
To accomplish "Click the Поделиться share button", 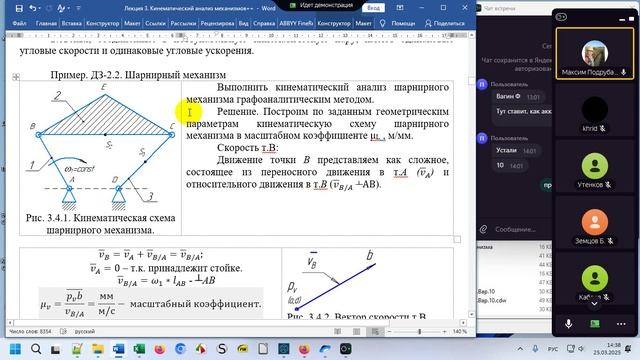I will pyautogui.click(x=444, y=23).
